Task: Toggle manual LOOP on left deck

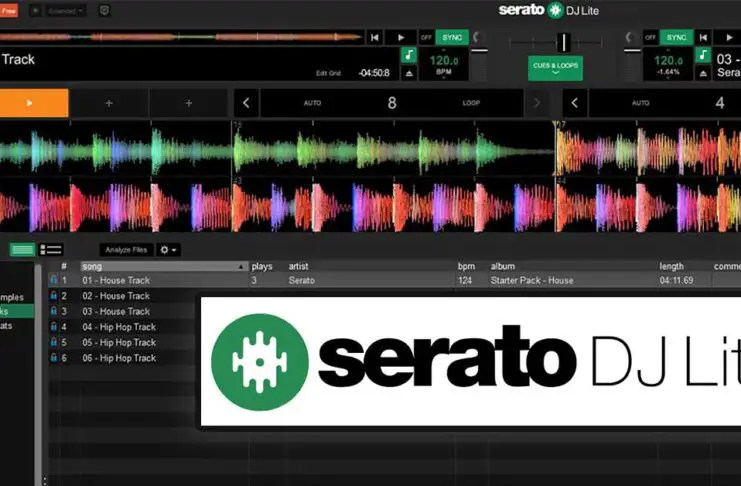Action: (471, 103)
